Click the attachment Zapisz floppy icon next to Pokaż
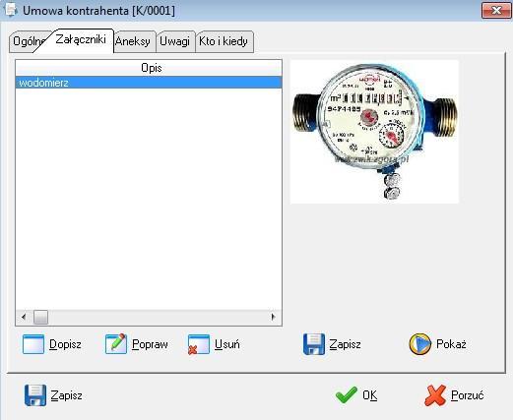 [x=314, y=344]
